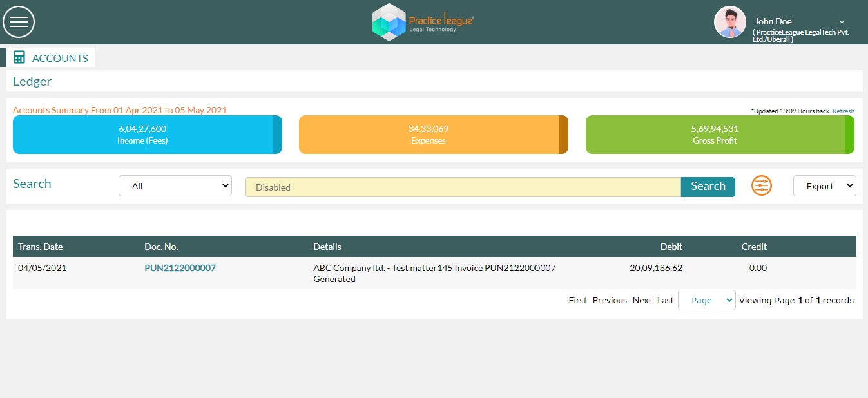
Task: Click John Doe's profile avatar
Action: 730,23
